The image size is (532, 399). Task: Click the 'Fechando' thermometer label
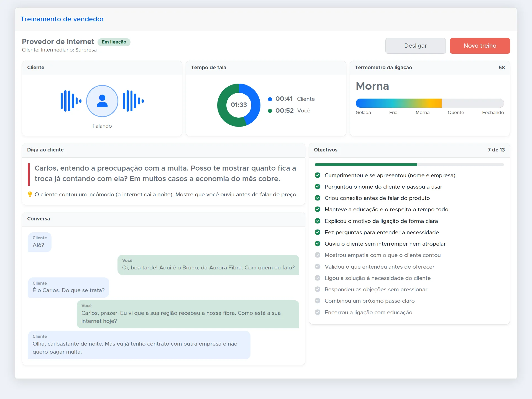(x=493, y=112)
